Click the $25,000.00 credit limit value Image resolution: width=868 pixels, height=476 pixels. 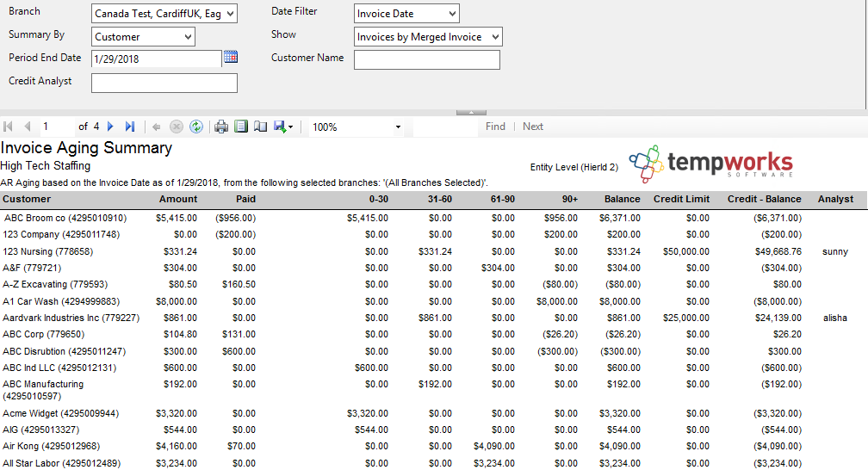(x=685, y=318)
